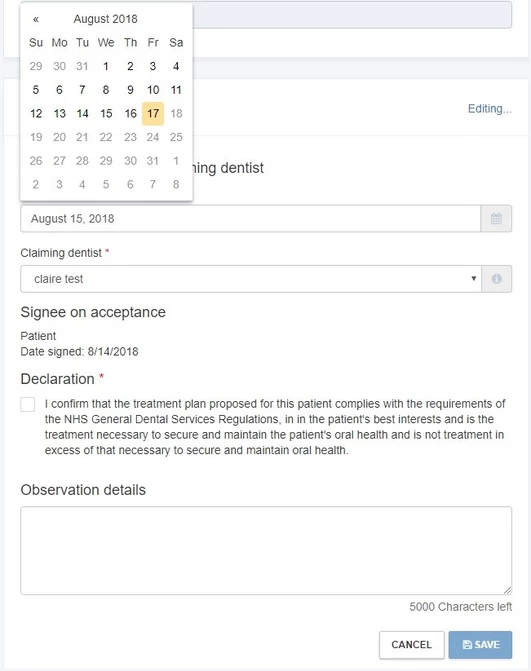Choose August 13 in the date picker

click(59, 113)
